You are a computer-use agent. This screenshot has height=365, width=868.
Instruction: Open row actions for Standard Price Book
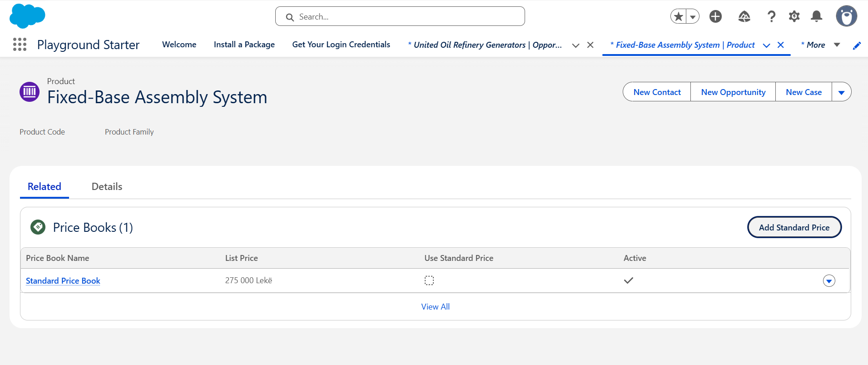[x=829, y=281]
